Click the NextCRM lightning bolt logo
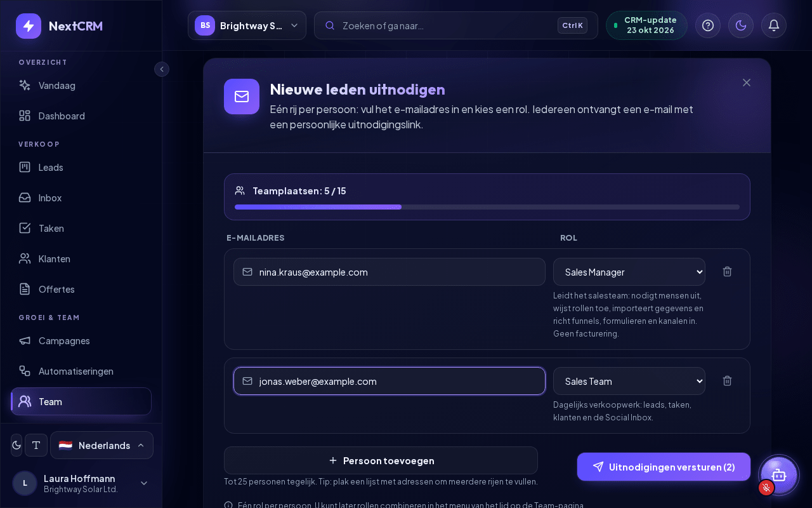The width and height of the screenshot is (812, 508). (x=29, y=26)
